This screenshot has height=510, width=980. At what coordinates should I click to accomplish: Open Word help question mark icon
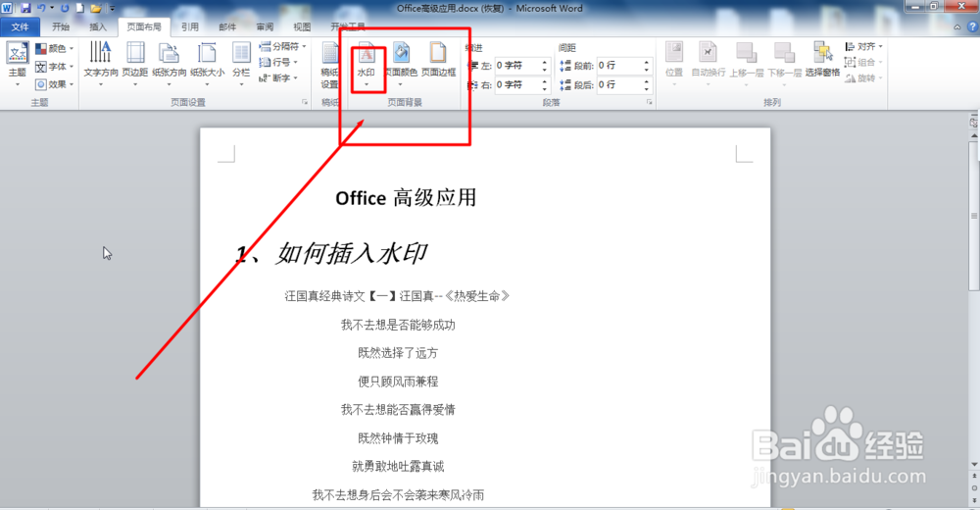tap(972, 26)
